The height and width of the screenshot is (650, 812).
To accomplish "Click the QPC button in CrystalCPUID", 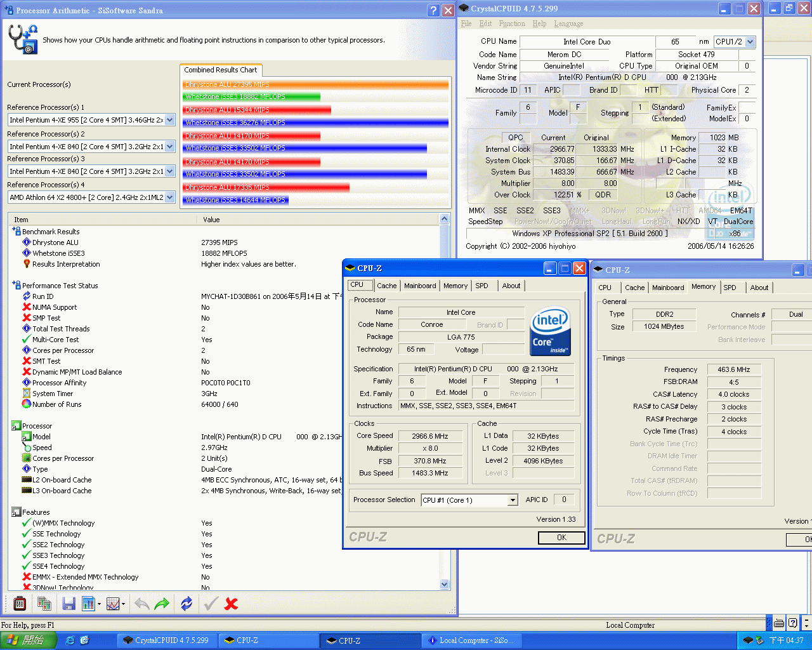I will point(516,137).
